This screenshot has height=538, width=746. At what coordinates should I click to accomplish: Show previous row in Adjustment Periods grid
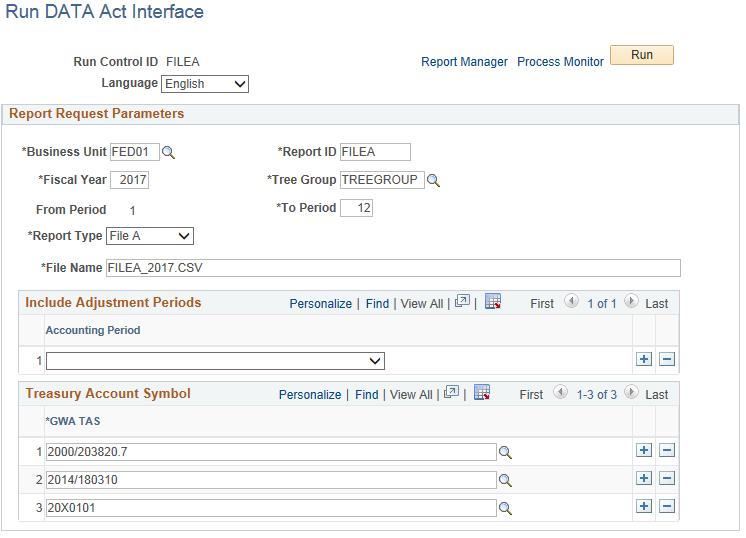coord(571,301)
